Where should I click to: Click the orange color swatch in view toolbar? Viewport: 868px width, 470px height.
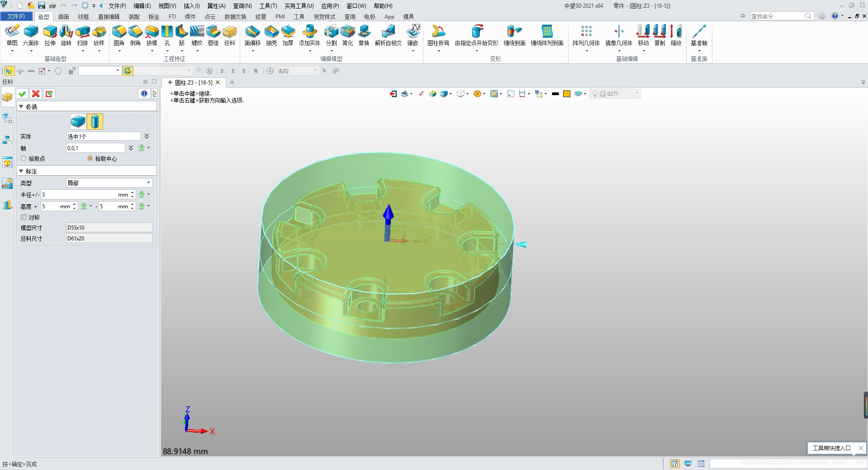pyautogui.click(x=566, y=94)
